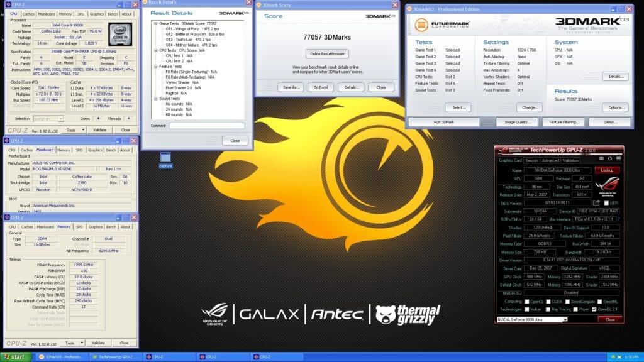Open Bench tab in the CPU-Z Processor window
Viewport: 644px width, 362px height.
pos(113,14)
